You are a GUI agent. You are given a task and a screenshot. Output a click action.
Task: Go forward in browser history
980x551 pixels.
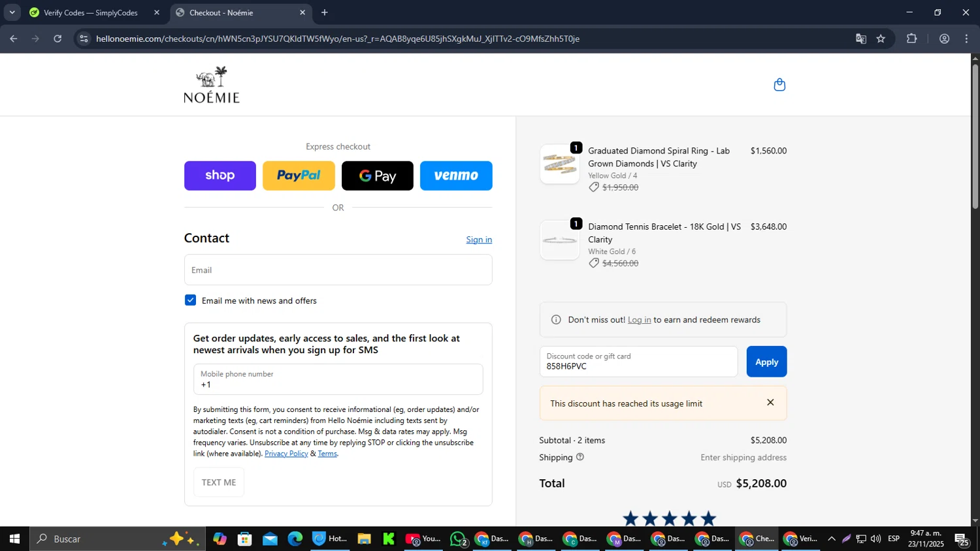coord(36,39)
